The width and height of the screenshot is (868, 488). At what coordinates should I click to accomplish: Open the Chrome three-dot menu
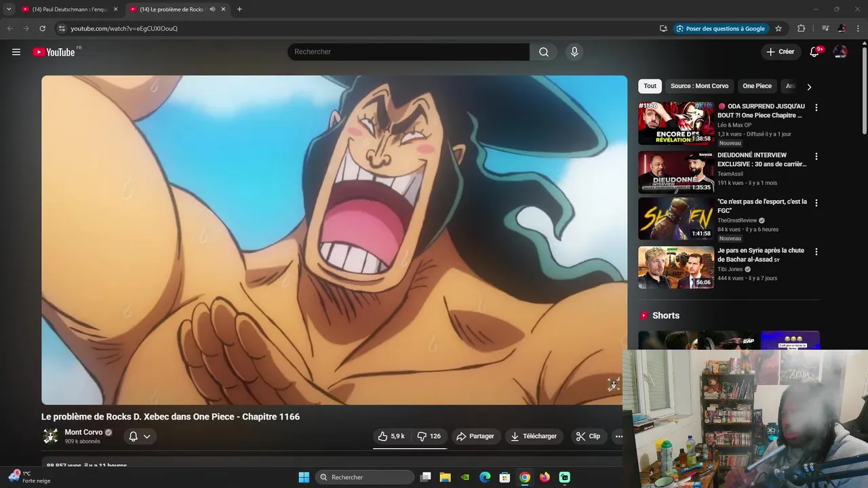pos(859,28)
